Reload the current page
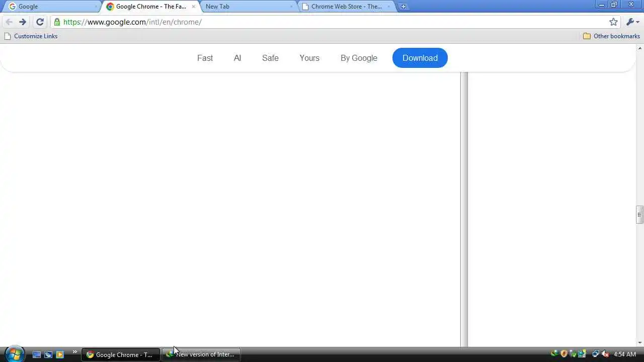The height and width of the screenshot is (362, 644). coord(40,22)
